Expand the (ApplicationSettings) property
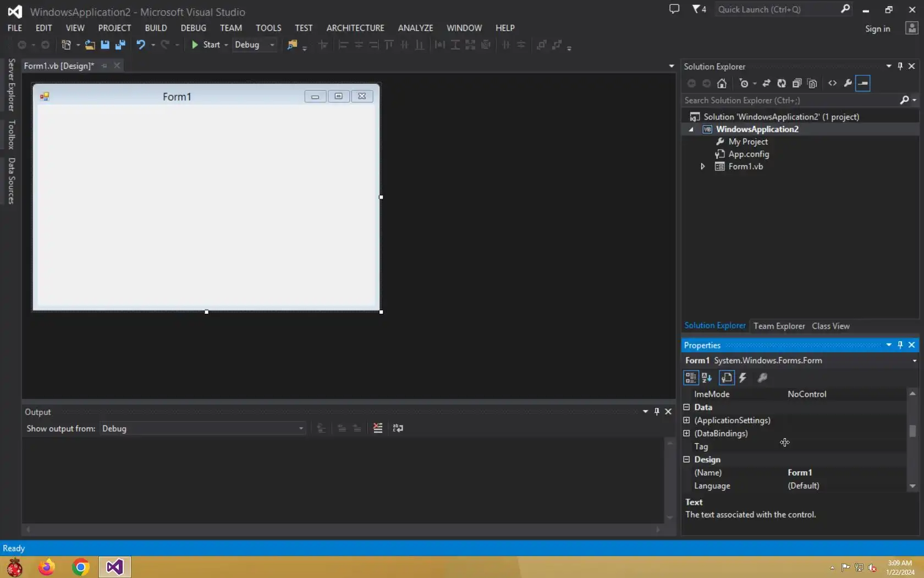 (x=686, y=420)
